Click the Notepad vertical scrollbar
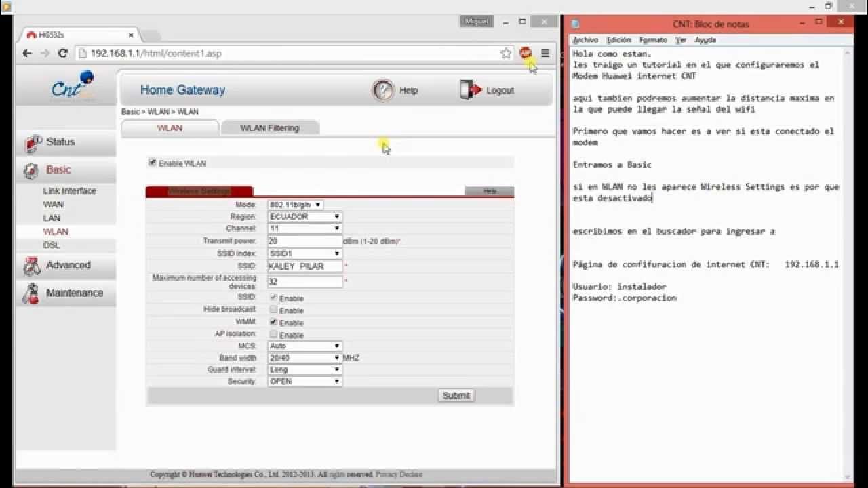 [848, 264]
